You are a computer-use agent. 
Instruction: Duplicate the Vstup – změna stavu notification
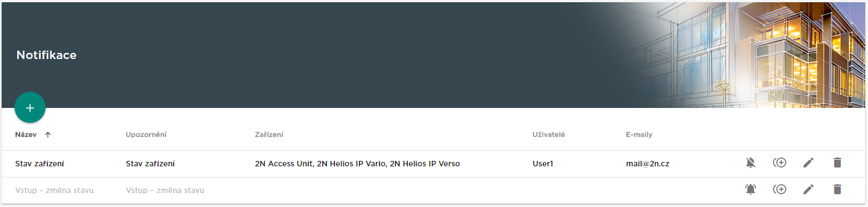pos(780,189)
